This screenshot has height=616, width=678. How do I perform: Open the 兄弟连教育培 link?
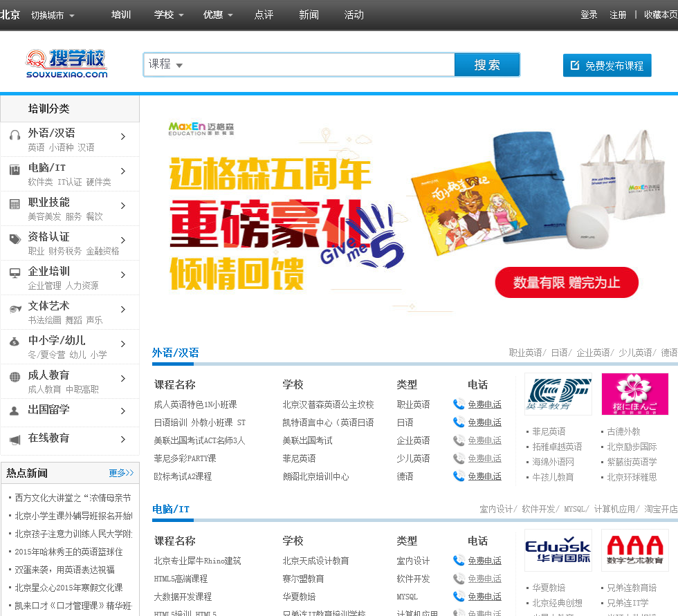coord(632,588)
